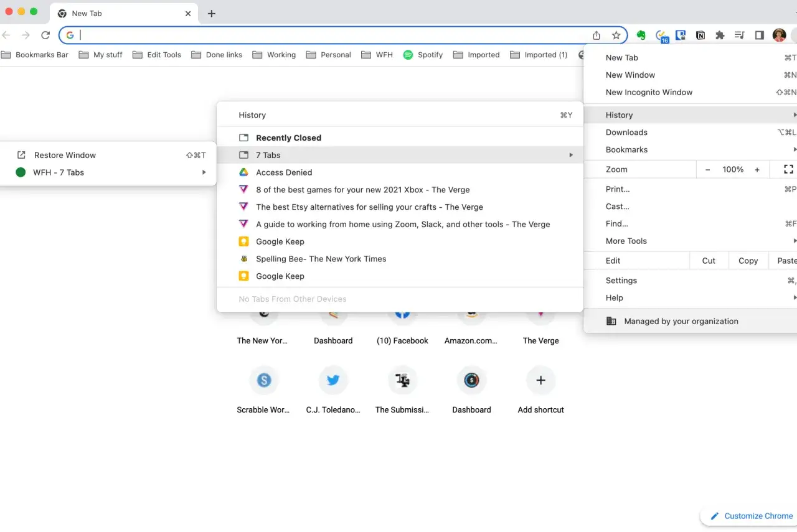
Task: Click Restore Window option
Action: [x=65, y=155]
